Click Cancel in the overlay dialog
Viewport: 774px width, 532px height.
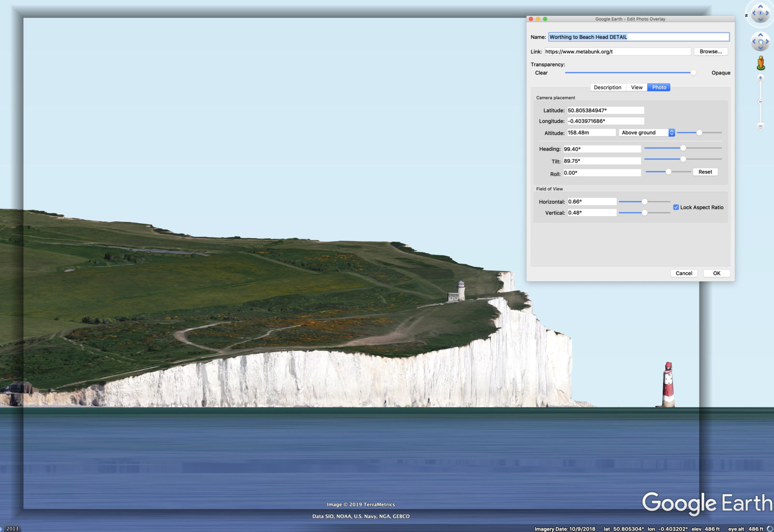click(684, 273)
